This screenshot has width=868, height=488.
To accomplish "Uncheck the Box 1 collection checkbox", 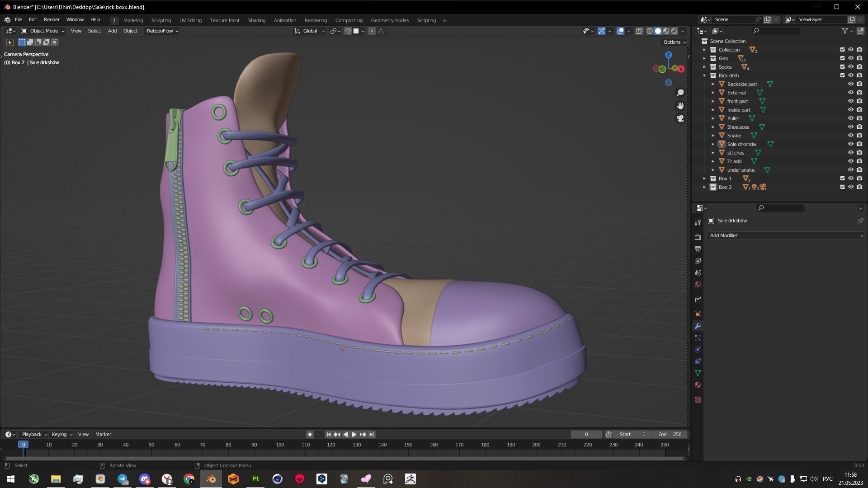I will tap(842, 178).
